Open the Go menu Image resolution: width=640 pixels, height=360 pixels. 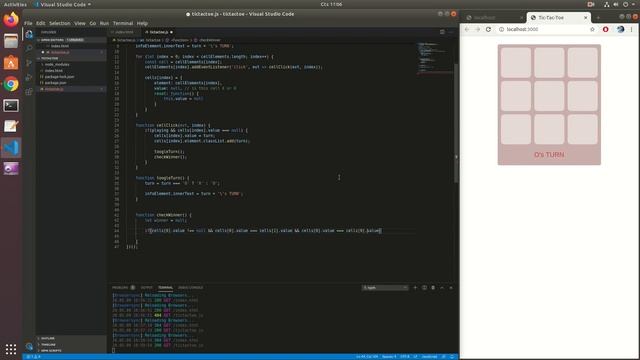(x=93, y=23)
